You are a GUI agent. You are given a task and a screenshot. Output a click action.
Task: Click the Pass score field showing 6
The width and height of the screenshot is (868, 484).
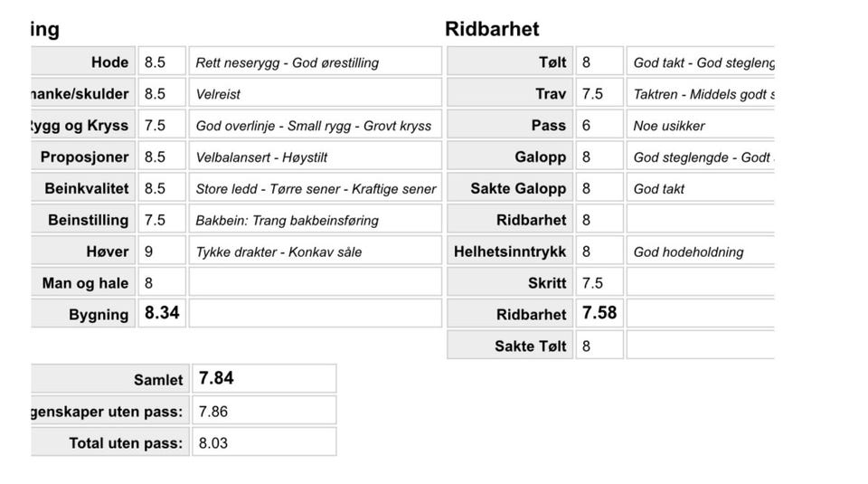pos(599,126)
